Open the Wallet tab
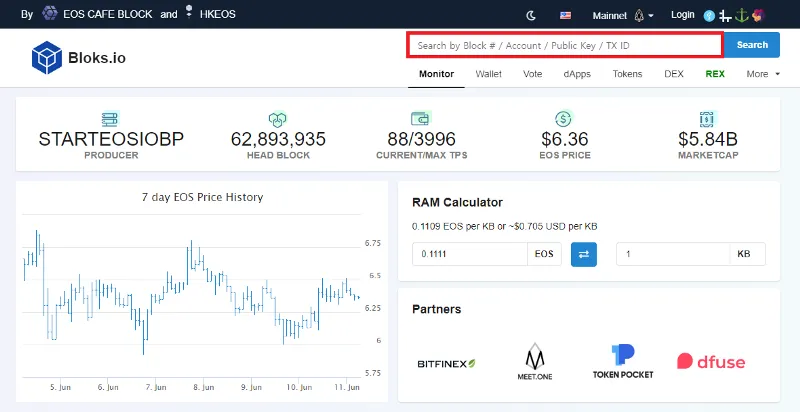 coord(489,74)
